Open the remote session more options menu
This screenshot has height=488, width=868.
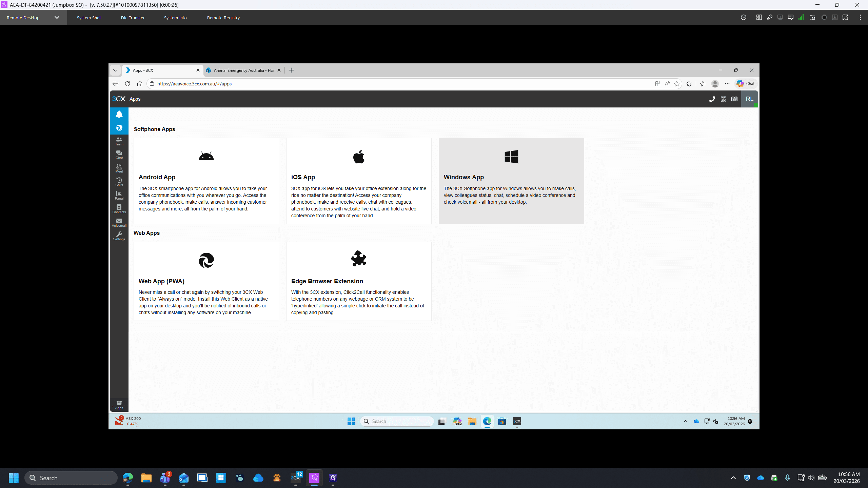860,18
